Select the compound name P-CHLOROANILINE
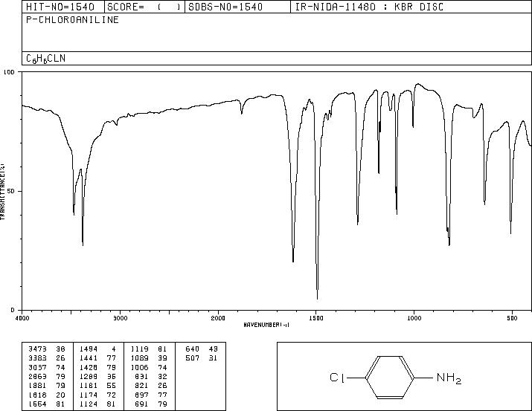The width and height of the screenshot is (532, 411). [x=72, y=19]
